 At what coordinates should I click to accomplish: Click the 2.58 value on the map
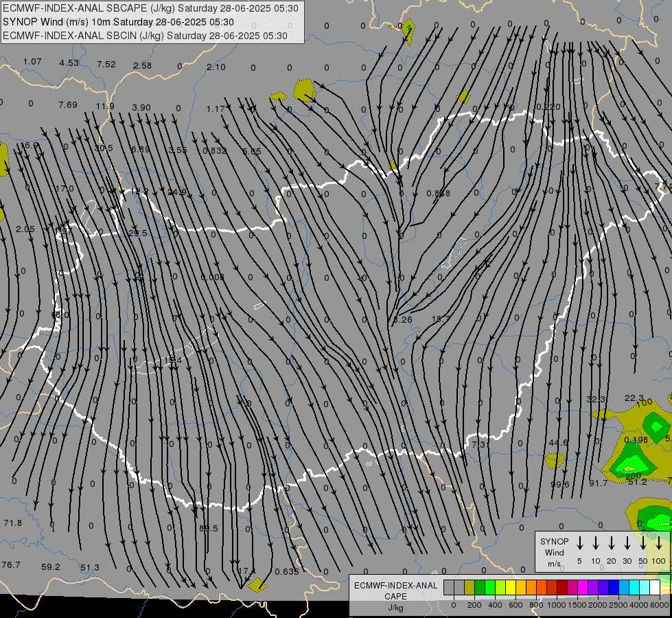tap(142, 66)
